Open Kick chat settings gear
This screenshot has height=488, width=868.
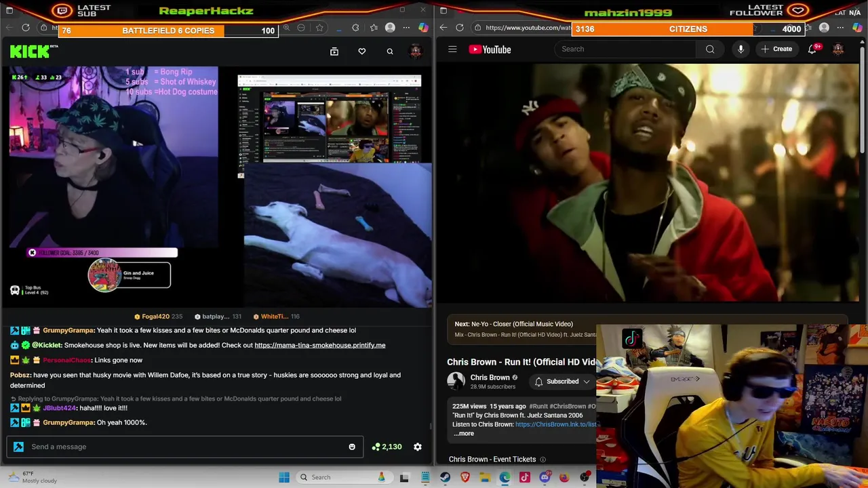418,447
